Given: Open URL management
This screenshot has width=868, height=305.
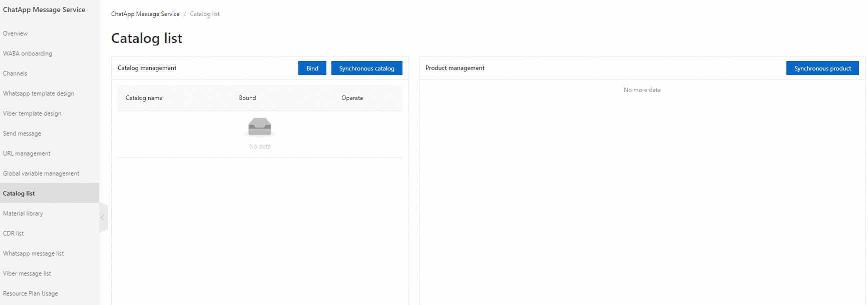Looking at the screenshot, I should [x=27, y=153].
